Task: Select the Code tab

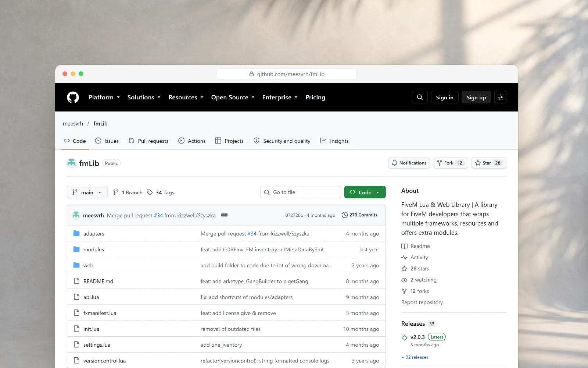Action: pos(75,141)
